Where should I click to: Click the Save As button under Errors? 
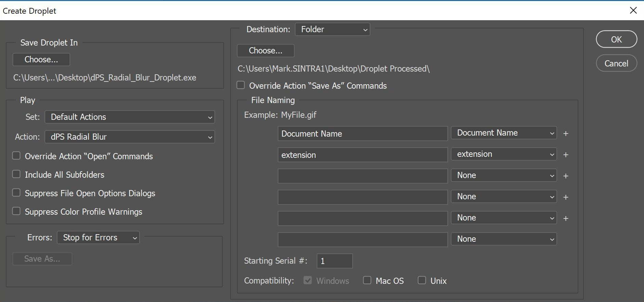[x=42, y=259]
